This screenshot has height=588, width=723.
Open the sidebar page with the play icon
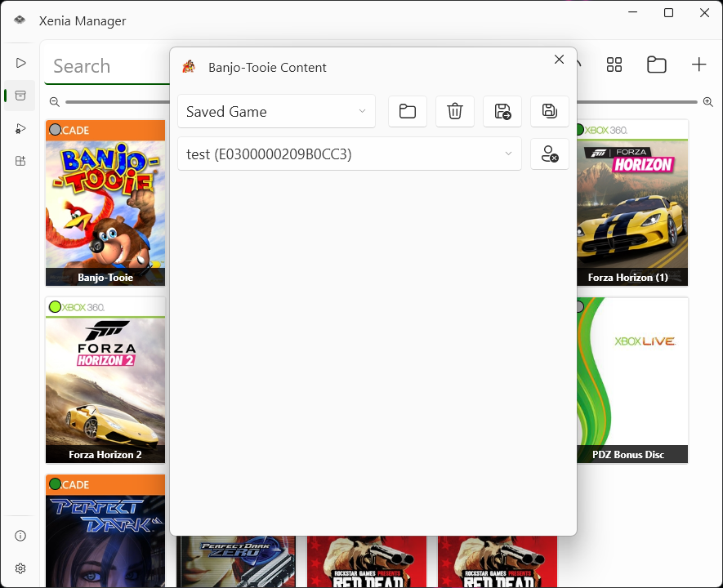[x=20, y=63]
